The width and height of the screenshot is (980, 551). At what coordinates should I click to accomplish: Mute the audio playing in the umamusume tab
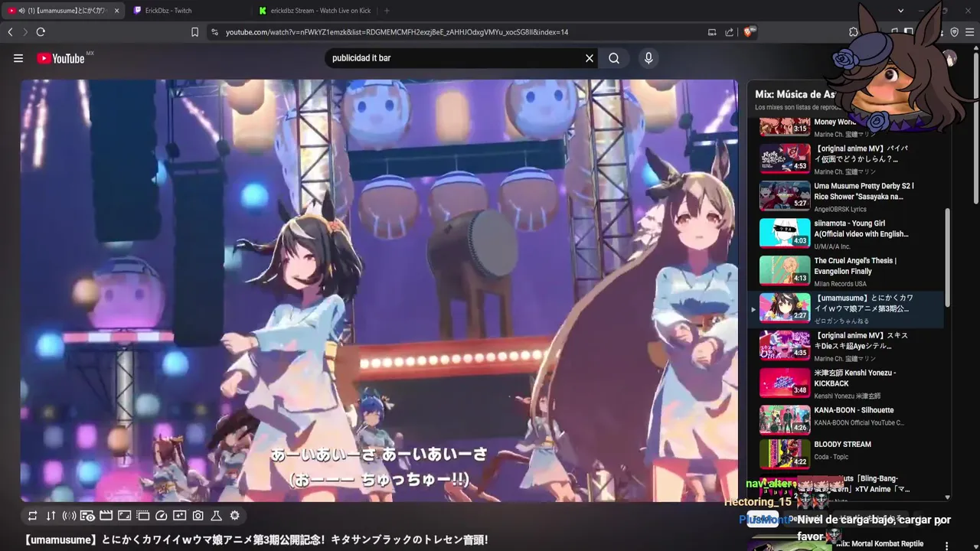tap(21, 11)
